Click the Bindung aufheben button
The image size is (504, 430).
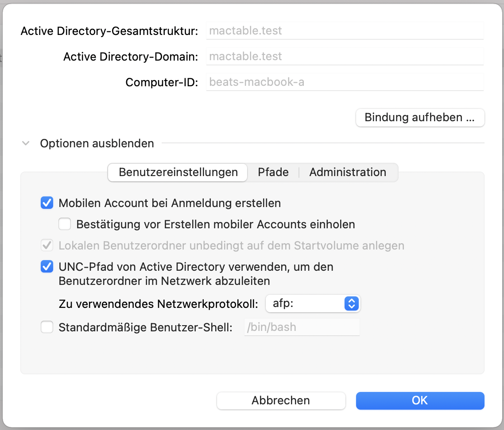[420, 118]
